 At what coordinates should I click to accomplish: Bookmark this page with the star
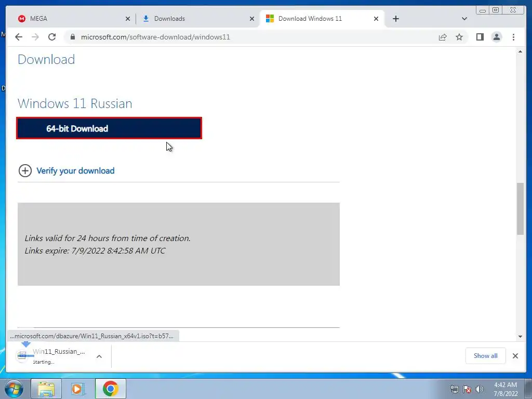click(459, 37)
